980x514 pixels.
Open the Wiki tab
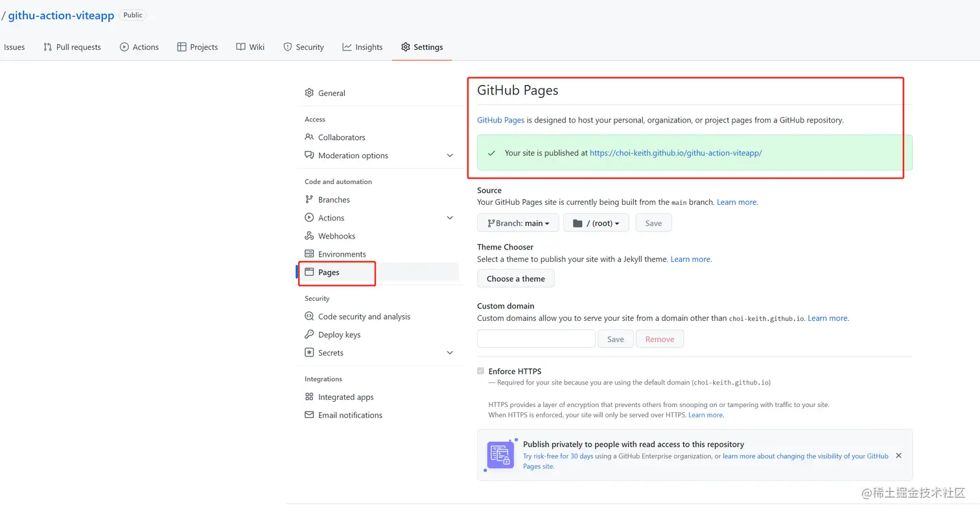coord(250,47)
